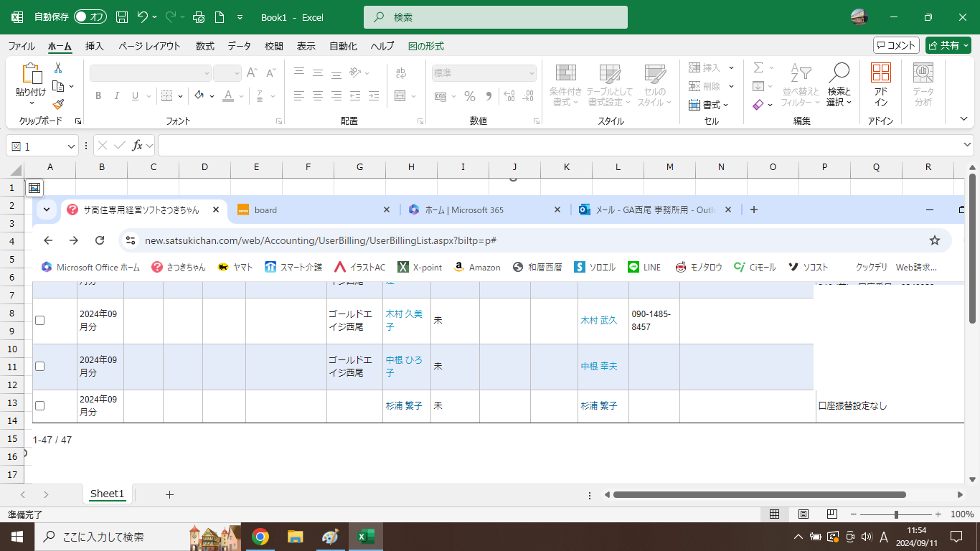Open the 挿入 ribbon tab
Viewport: 980px width, 551px height.
click(x=94, y=46)
